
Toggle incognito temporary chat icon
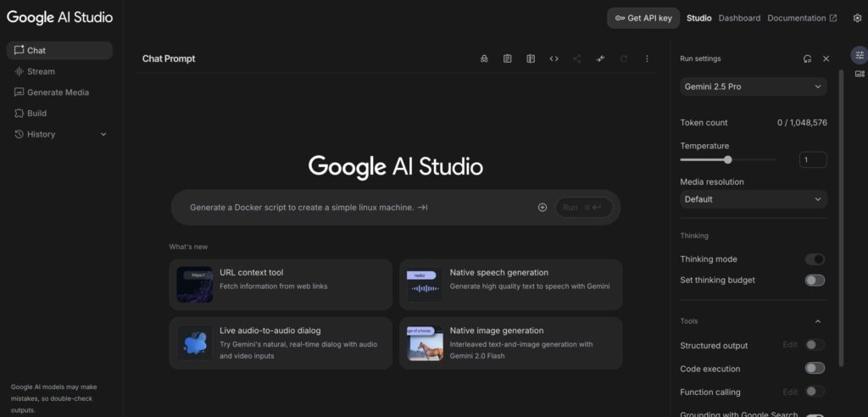[484, 58]
